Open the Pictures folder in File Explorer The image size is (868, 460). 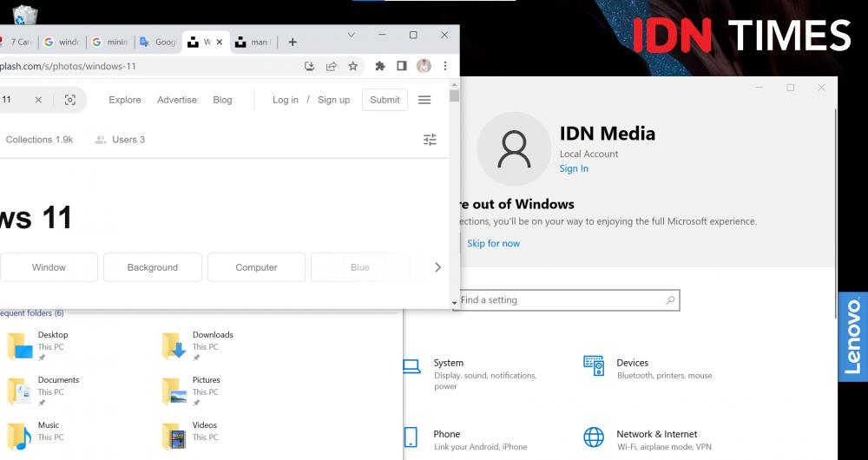(192, 391)
